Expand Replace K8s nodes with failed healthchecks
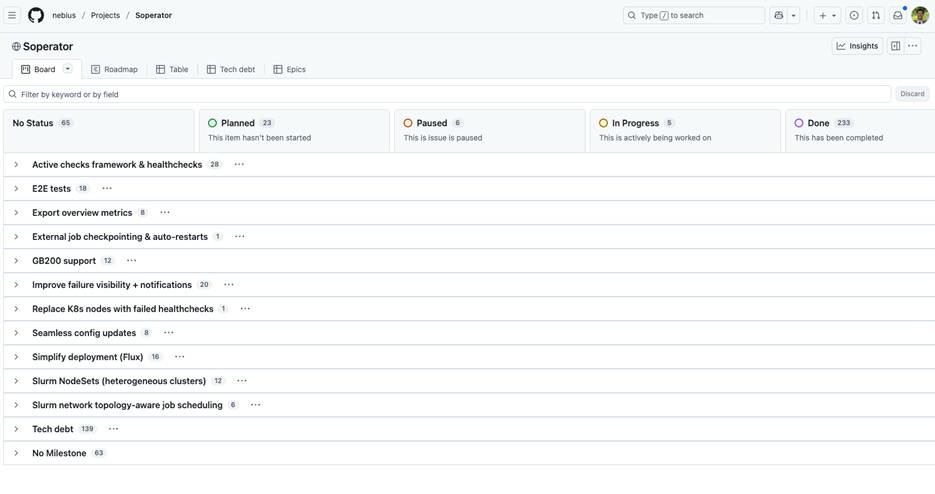This screenshot has height=494, width=935. (x=16, y=308)
